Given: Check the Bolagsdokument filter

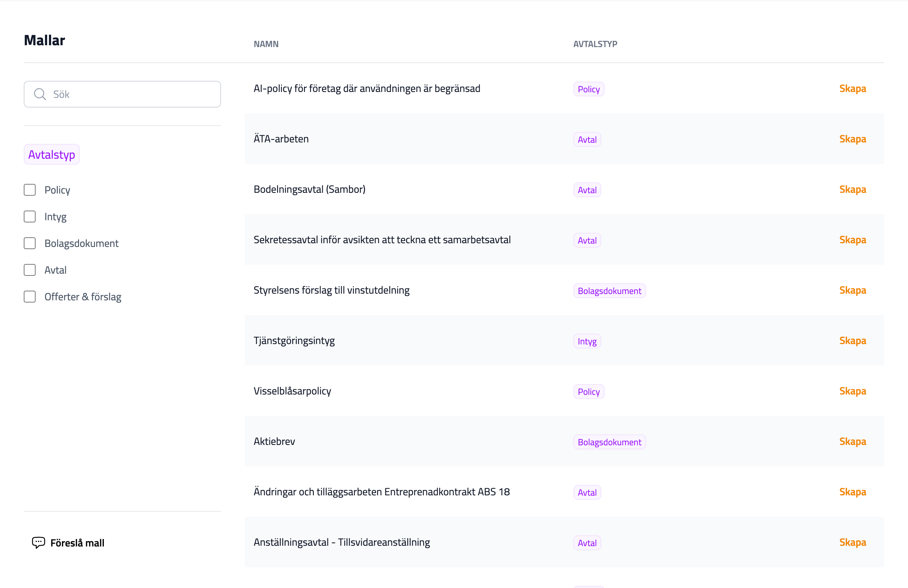Looking at the screenshot, I should pos(30,243).
